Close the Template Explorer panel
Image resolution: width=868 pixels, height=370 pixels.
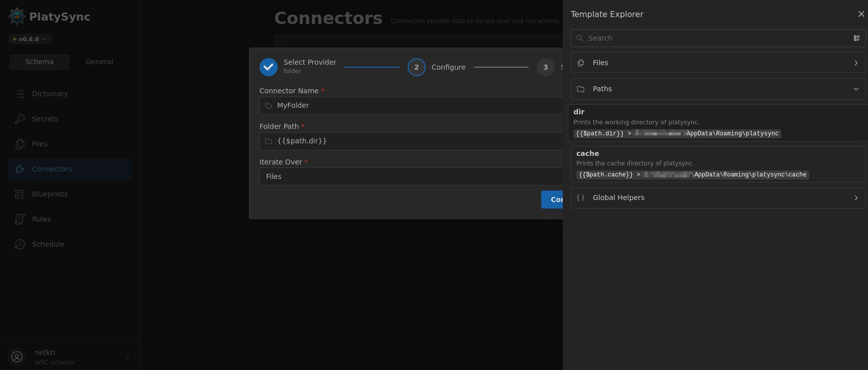pyautogui.click(x=861, y=14)
